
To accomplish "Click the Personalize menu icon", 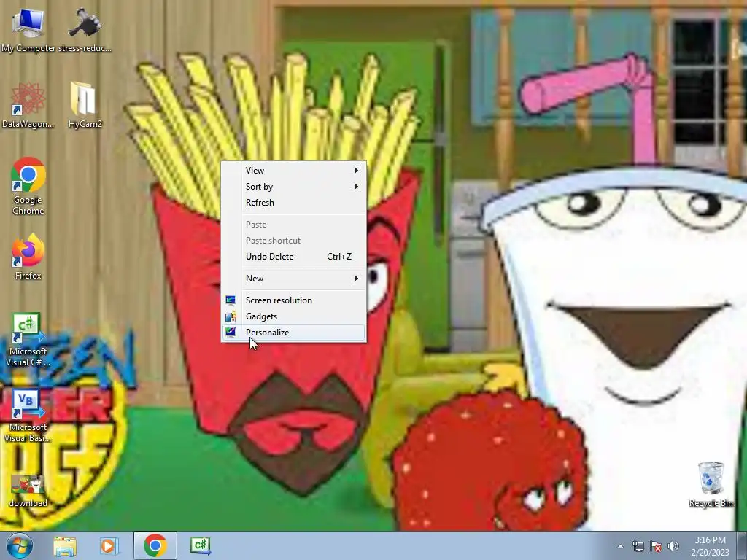I will 231,332.
